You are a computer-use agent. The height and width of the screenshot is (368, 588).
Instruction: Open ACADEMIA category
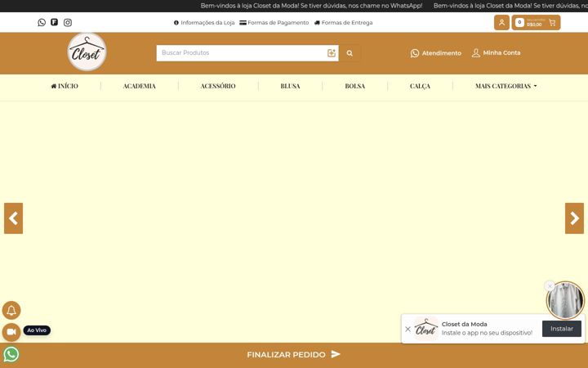(139, 86)
